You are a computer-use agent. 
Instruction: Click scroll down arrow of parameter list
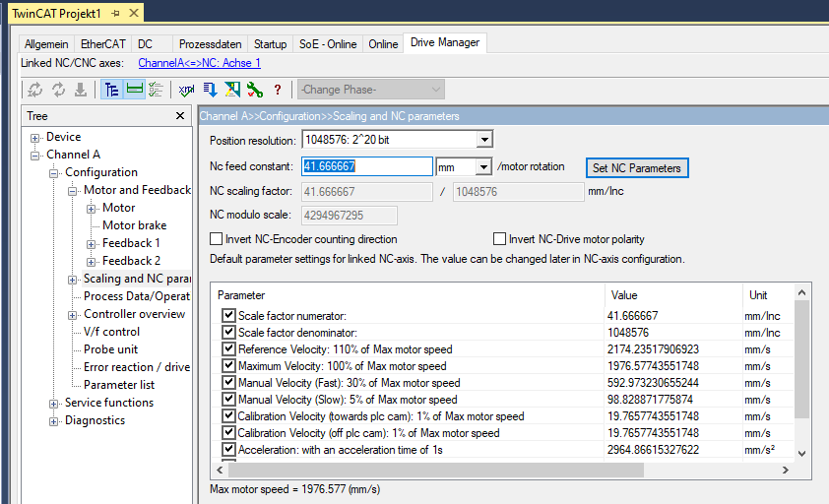click(801, 453)
